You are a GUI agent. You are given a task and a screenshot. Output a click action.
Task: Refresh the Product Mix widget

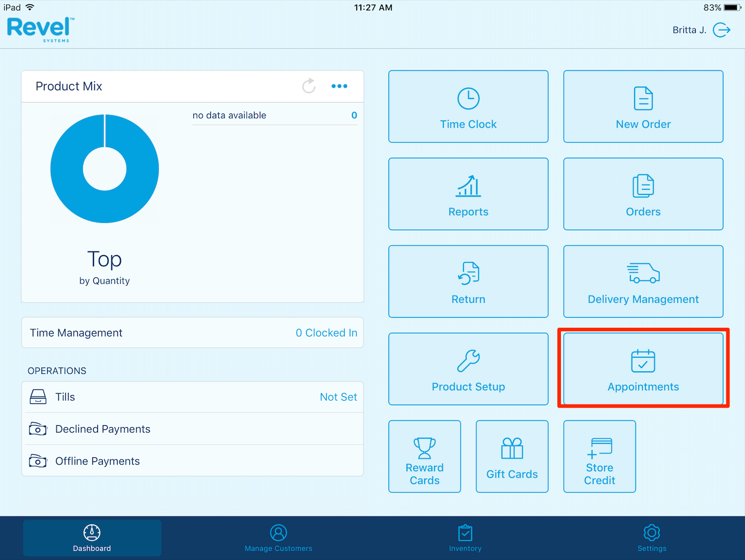[x=309, y=86]
